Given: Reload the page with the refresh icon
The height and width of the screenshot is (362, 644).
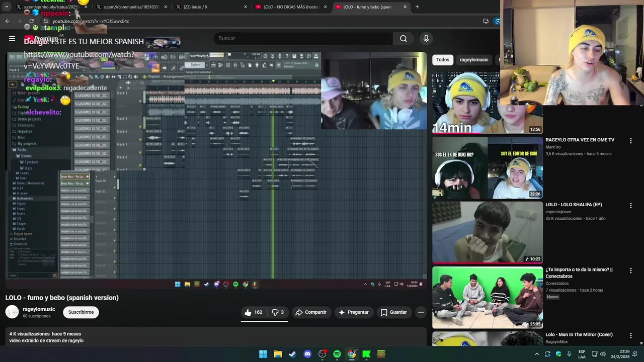Looking at the screenshot, I should point(31,21).
